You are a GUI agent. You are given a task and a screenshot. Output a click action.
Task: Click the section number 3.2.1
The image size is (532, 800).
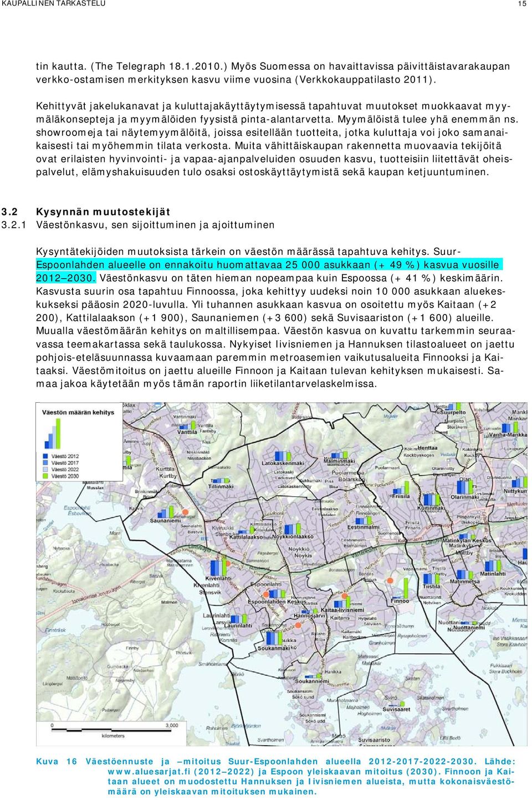tap(14, 225)
